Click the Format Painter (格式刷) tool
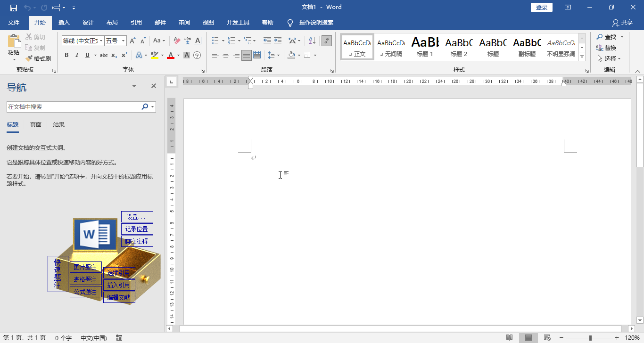644x343 pixels. [x=38, y=58]
